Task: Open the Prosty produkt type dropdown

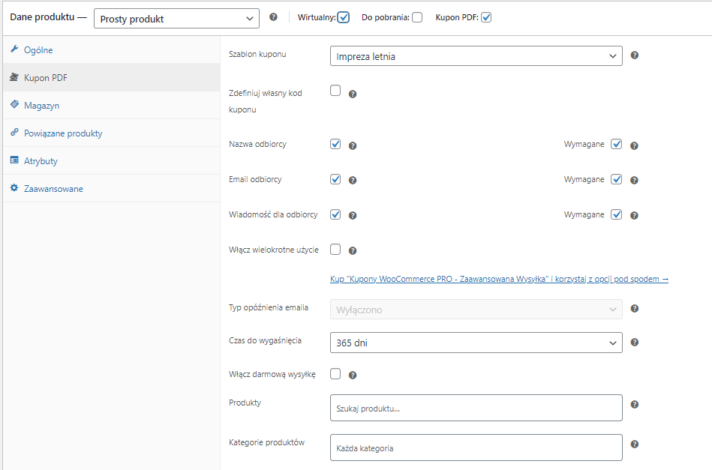Action: (x=175, y=18)
